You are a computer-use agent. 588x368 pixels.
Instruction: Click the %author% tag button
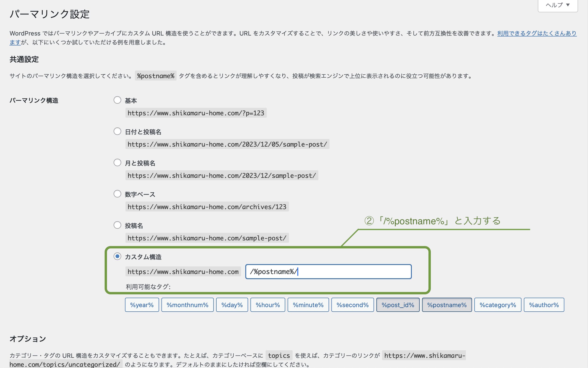544,305
